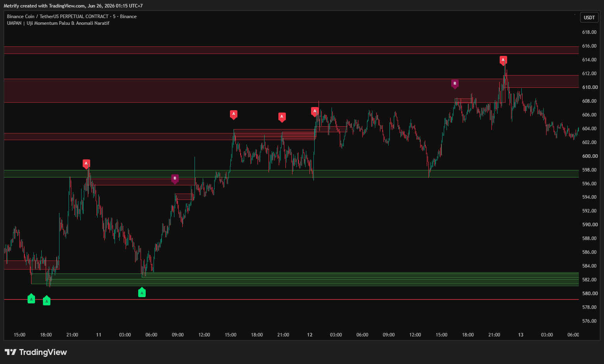Click the date label 12 on time axis

coord(310,335)
